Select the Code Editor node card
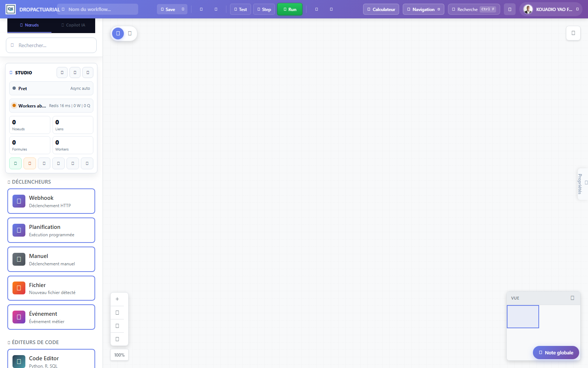 pyautogui.click(x=51, y=359)
